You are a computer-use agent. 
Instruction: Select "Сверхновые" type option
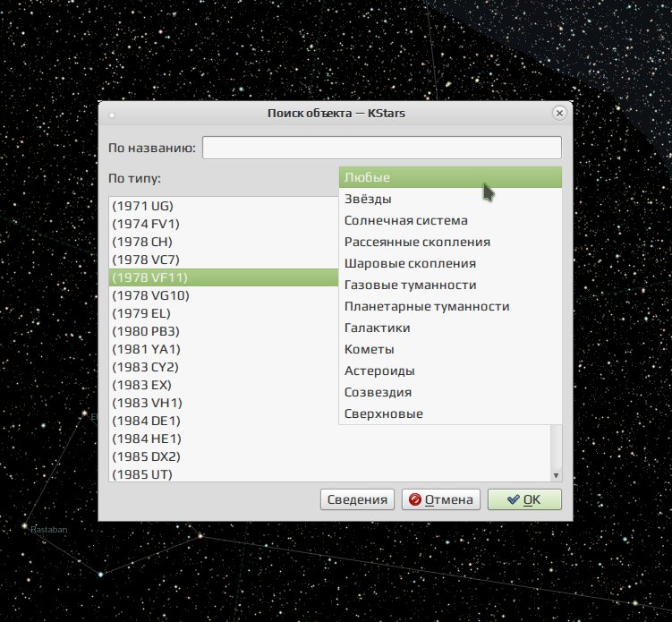[x=450, y=413]
